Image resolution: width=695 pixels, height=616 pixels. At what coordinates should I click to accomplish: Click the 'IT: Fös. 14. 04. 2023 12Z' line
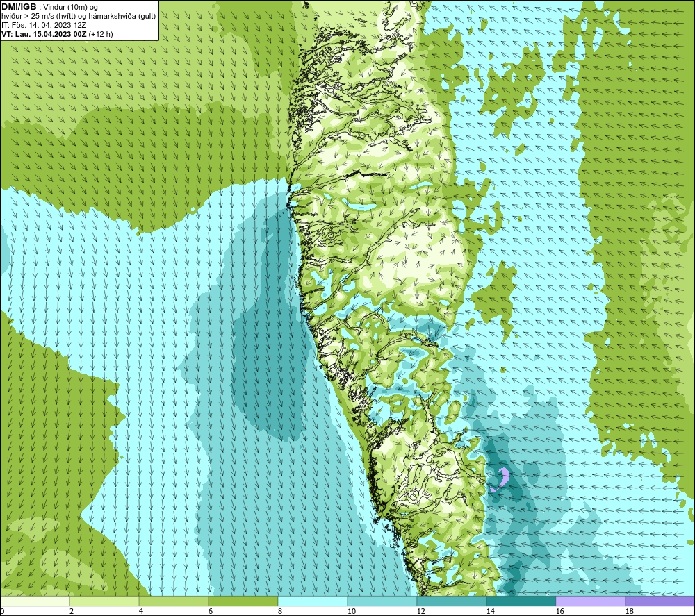click(x=43, y=25)
